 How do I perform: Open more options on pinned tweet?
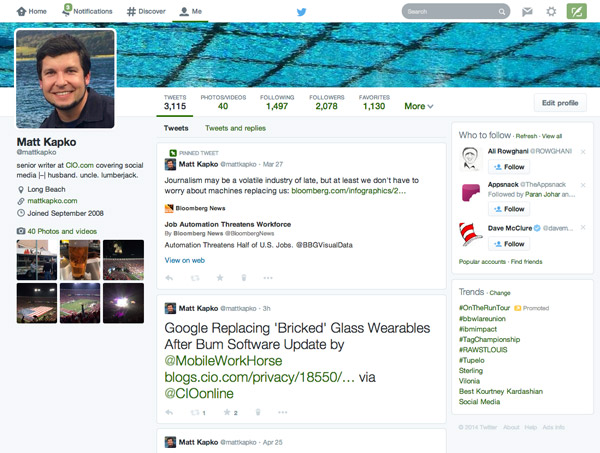[x=268, y=278]
